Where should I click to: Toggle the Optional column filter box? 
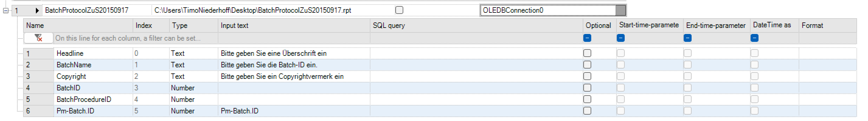click(x=587, y=38)
